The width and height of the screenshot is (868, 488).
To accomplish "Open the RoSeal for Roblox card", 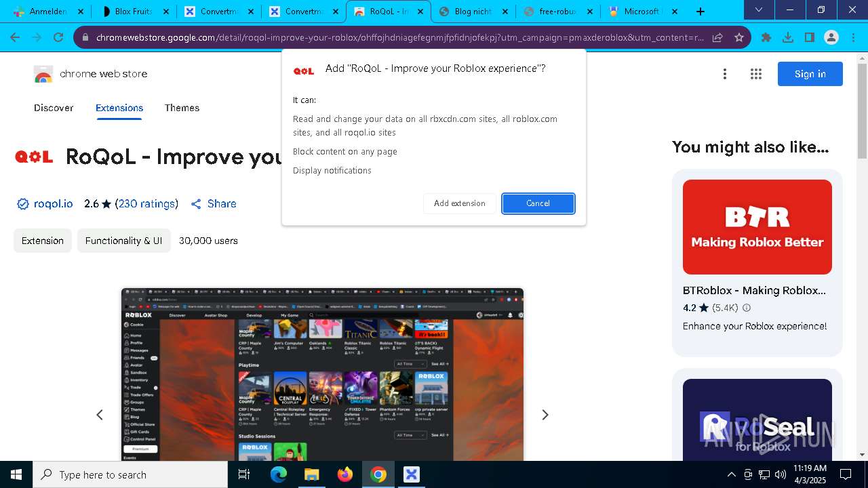I will (x=757, y=415).
